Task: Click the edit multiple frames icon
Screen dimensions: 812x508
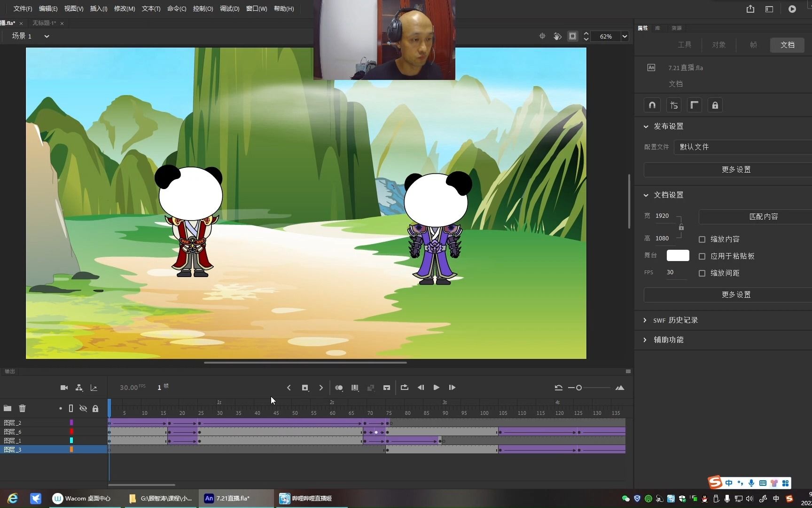Action: tap(355, 388)
